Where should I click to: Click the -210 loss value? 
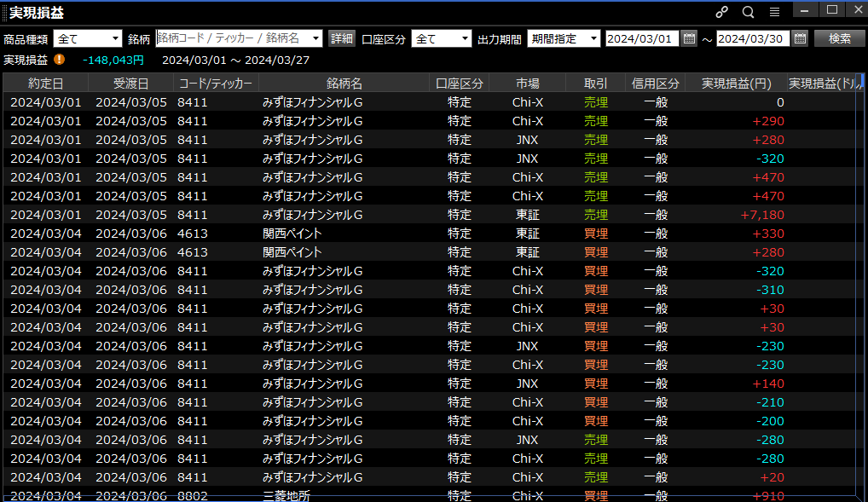[x=770, y=401]
